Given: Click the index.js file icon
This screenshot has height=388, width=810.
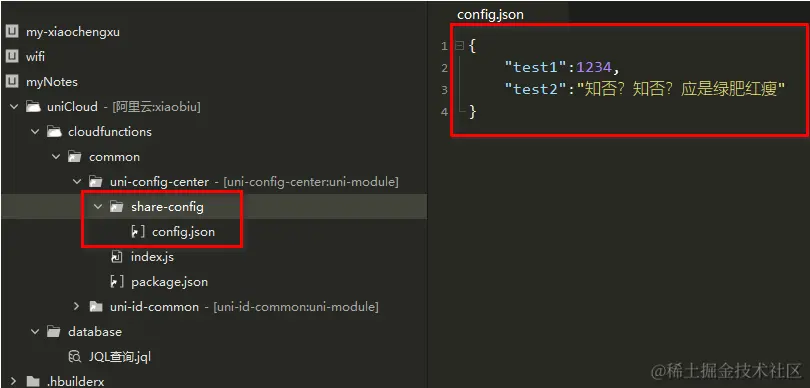Looking at the screenshot, I should coord(117,257).
